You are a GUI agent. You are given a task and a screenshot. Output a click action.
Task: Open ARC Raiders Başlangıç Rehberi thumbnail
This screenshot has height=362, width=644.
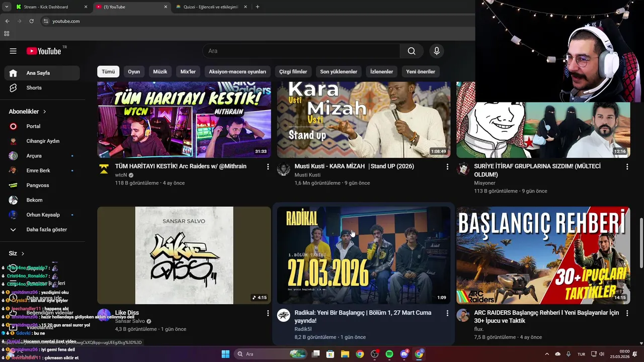click(543, 255)
